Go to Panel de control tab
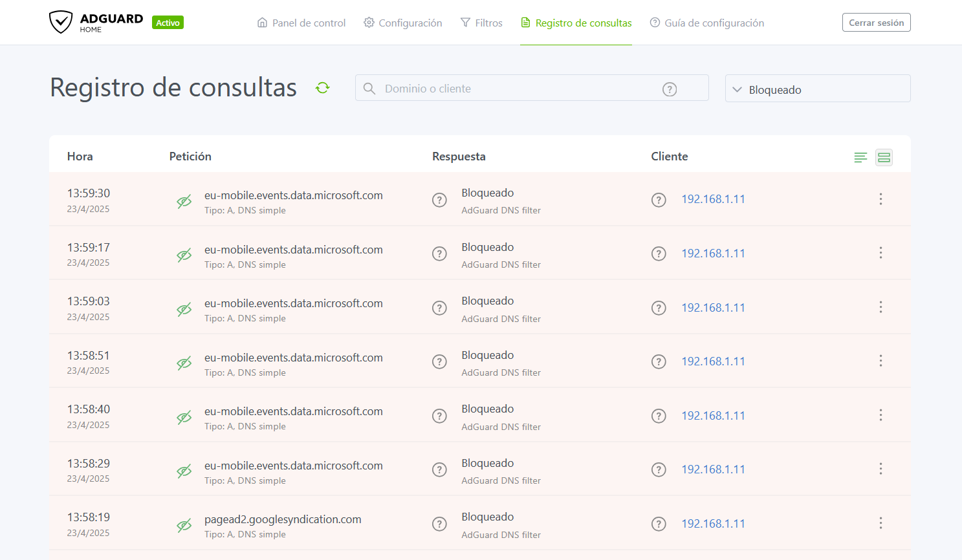This screenshot has width=962, height=560. pyautogui.click(x=301, y=23)
